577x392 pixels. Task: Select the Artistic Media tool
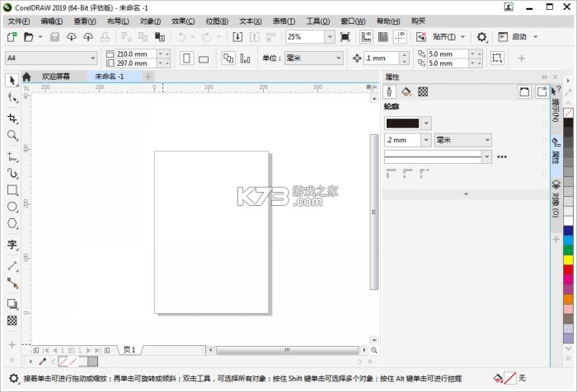(12, 173)
